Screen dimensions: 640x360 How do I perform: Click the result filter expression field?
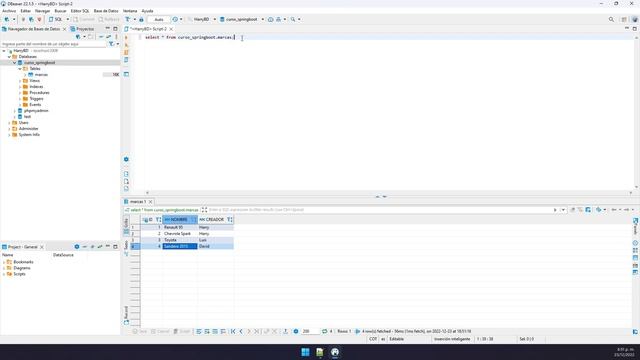(380, 210)
